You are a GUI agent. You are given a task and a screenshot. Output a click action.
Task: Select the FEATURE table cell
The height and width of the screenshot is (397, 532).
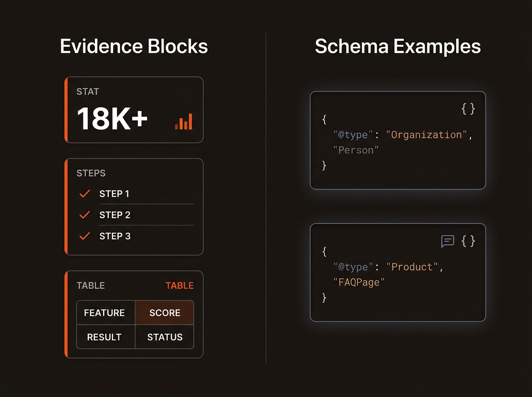[106, 313]
